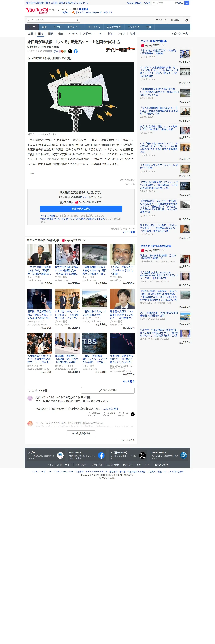Open 購入履歴 link
This screenshot has width=215, height=644.
tap(175, 20)
